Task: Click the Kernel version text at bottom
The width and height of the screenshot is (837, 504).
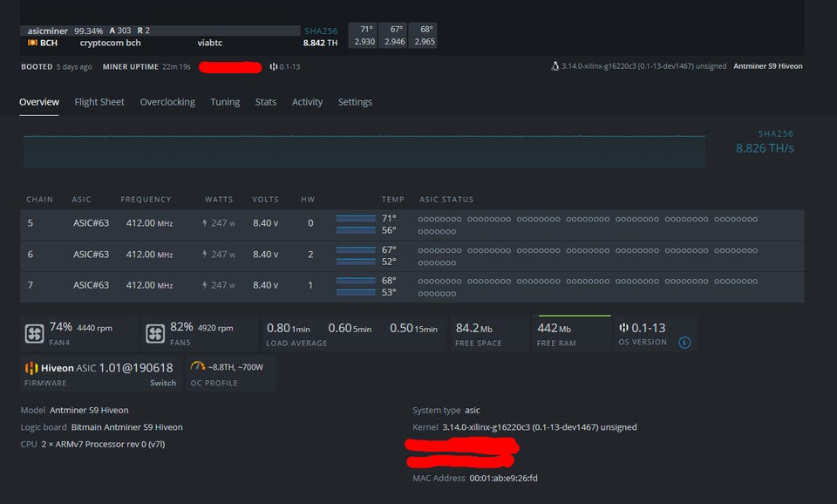Action: pos(539,427)
